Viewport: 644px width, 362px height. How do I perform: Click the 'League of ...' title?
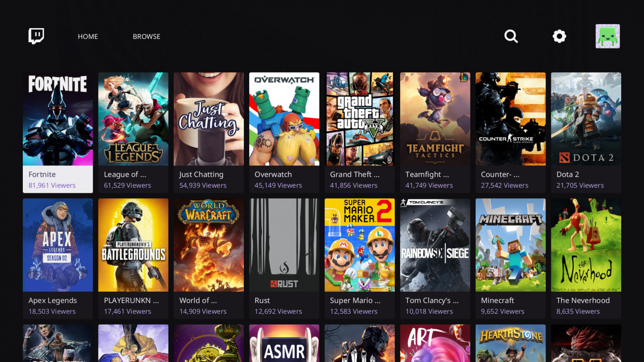coord(125,174)
